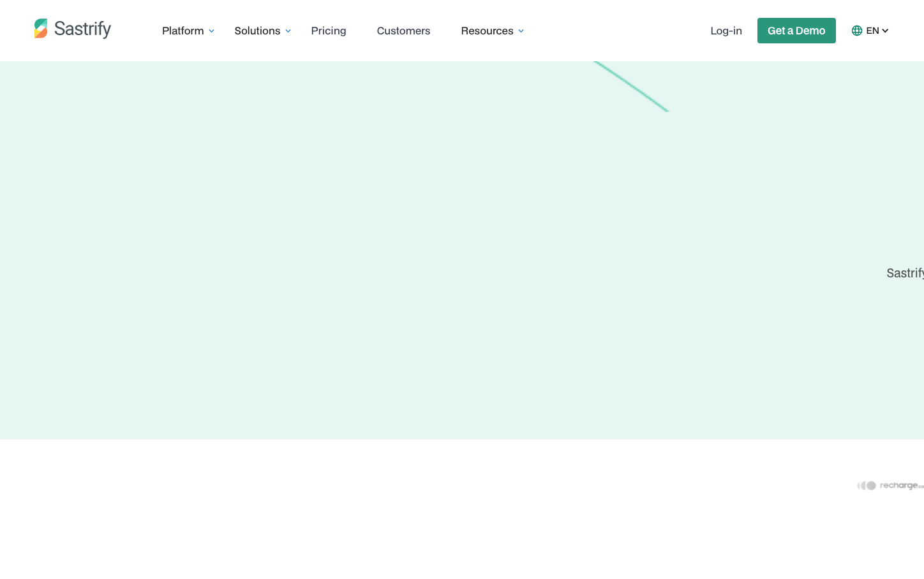This screenshot has height=579, width=924.
Task: Expand the chevron beside Solutions
Action: click(x=288, y=31)
